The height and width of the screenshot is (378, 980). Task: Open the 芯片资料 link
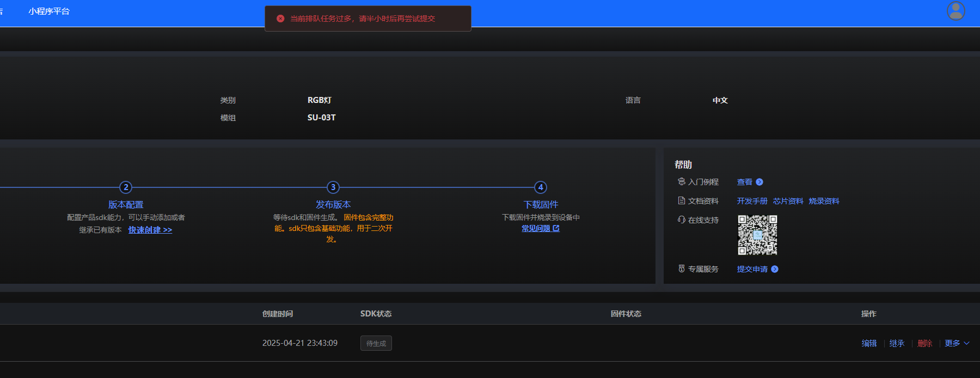pos(788,201)
